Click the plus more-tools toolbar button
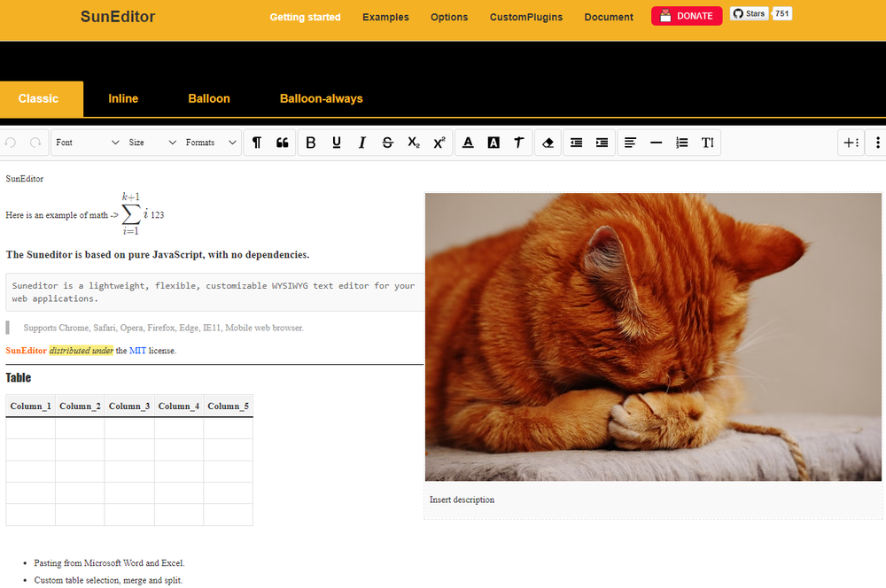The width and height of the screenshot is (886, 588). tap(851, 143)
